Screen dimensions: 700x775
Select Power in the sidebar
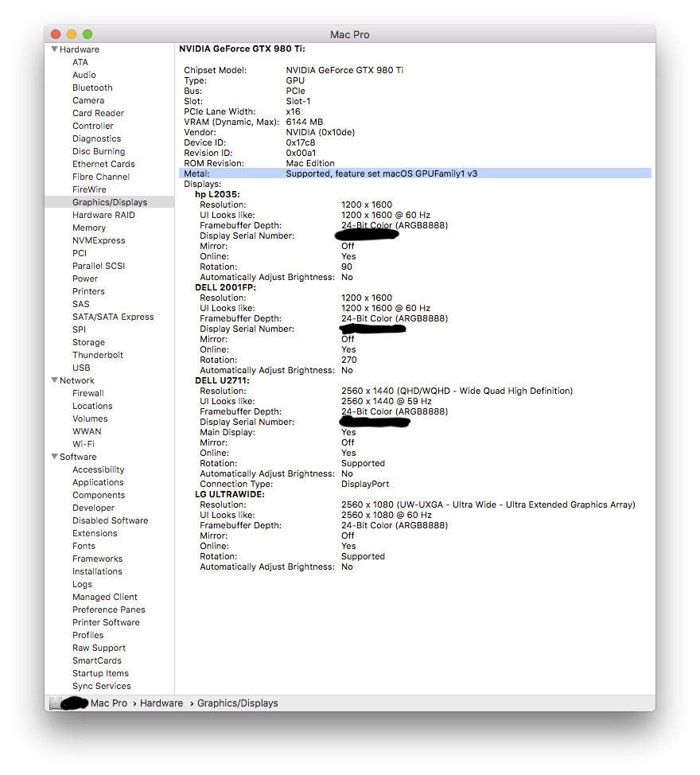click(85, 278)
